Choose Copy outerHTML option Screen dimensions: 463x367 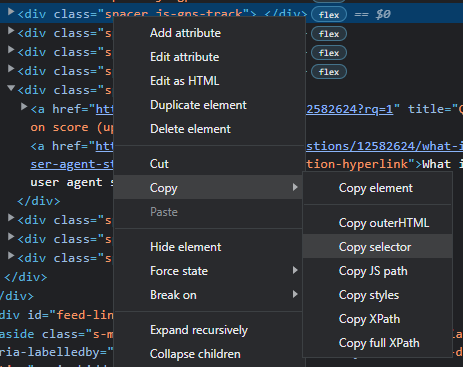click(378, 223)
